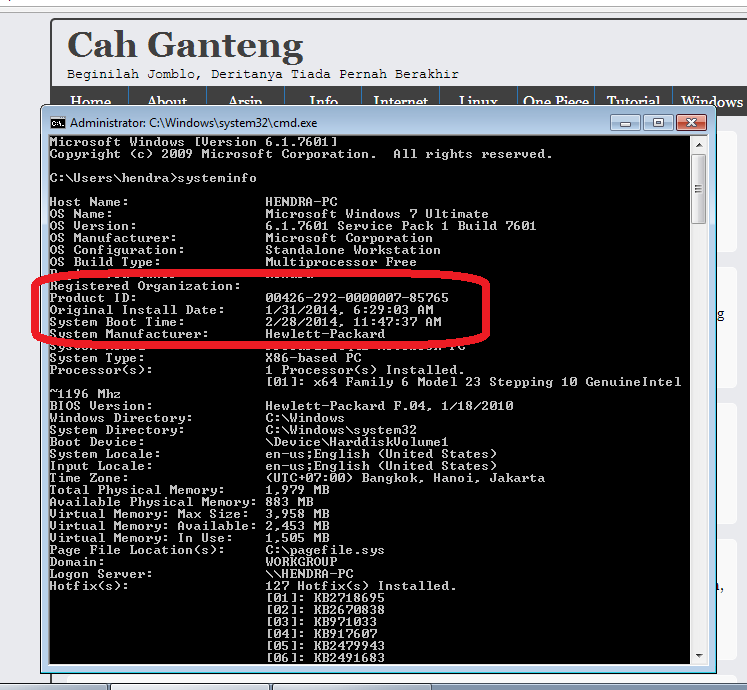Click the time zone Bangkok, Hanoi, Jakarta
Image resolution: width=747 pixels, height=690 pixels.
pyautogui.click(x=404, y=478)
